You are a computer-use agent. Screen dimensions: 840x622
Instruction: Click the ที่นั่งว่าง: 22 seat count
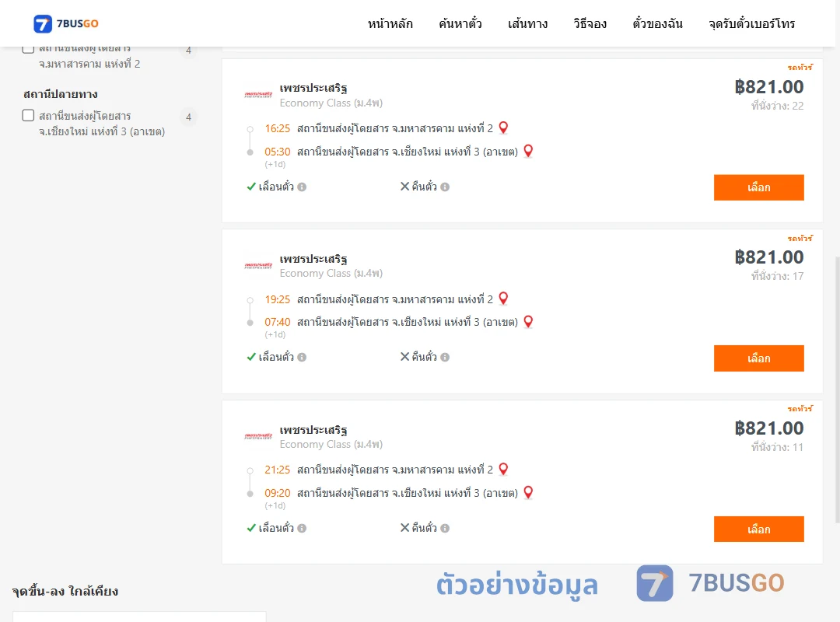click(777, 106)
